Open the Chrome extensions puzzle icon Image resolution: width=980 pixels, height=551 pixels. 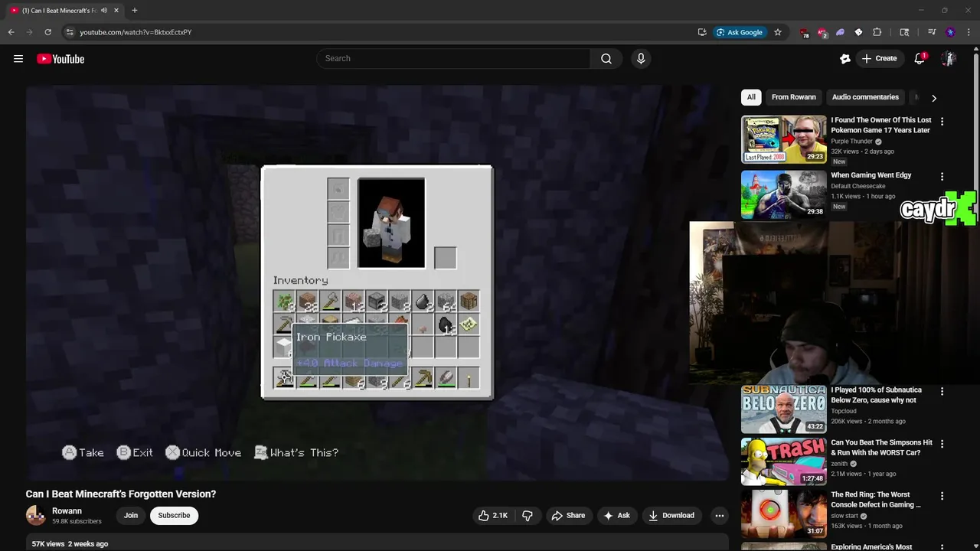click(x=877, y=32)
